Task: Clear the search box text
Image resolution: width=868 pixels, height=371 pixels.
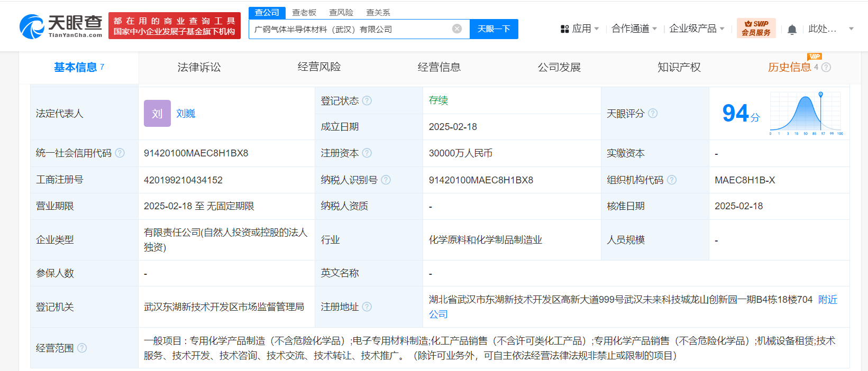Action: coord(457,29)
